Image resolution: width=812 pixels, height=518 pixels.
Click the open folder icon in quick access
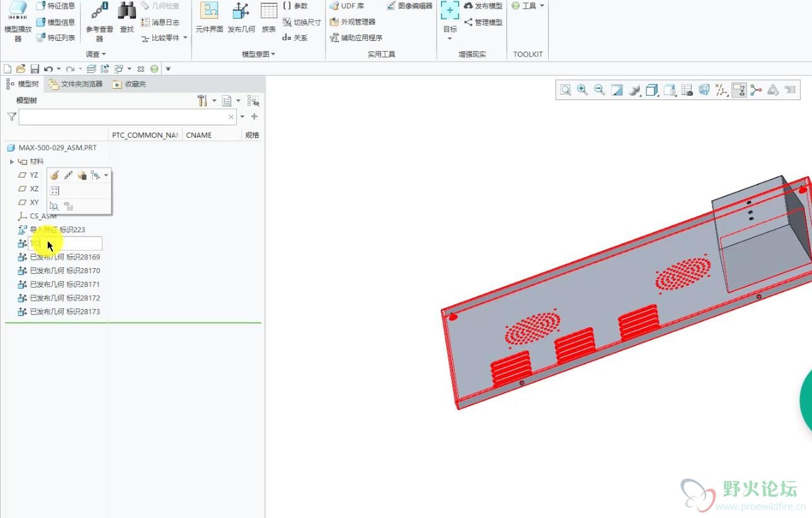click(21, 69)
